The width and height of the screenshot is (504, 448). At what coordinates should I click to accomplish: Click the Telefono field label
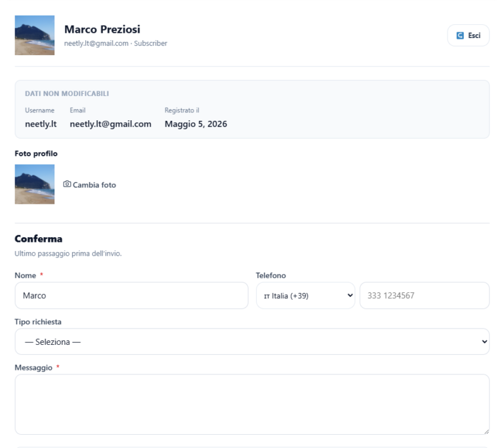tap(270, 275)
